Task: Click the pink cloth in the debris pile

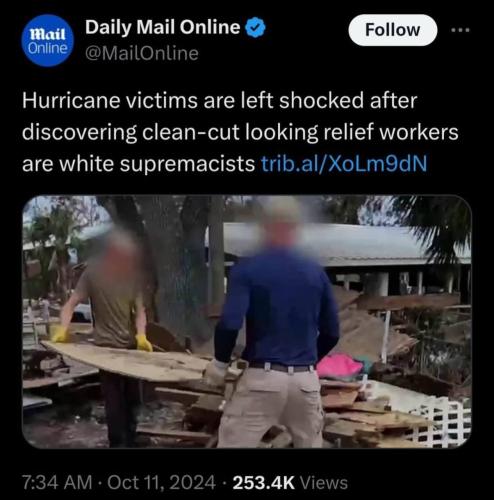Action: coord(339,366)
